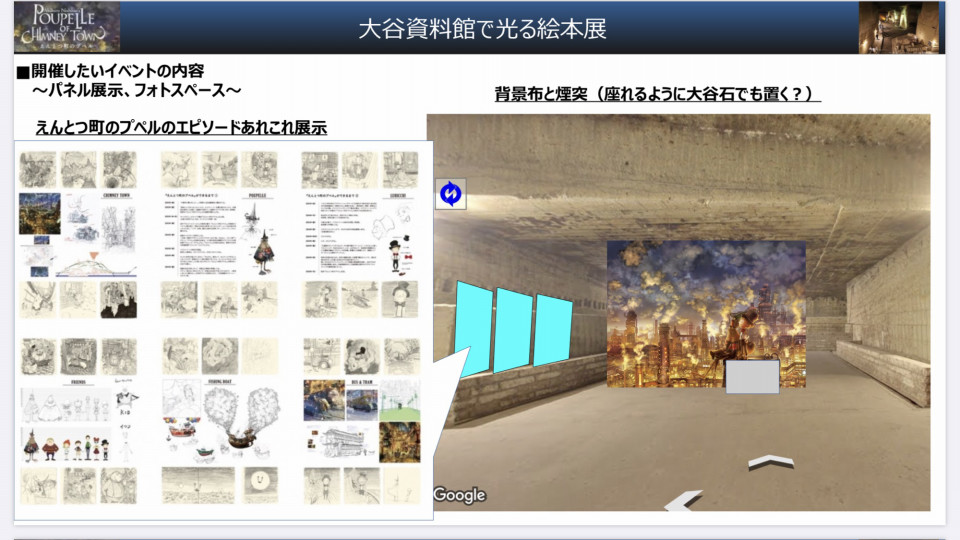This screenshot has width=960, height=540.
Task: Click the CHIMNEY TOWN panel sheet
Action: pyautogui.click(x=78, y=235)
